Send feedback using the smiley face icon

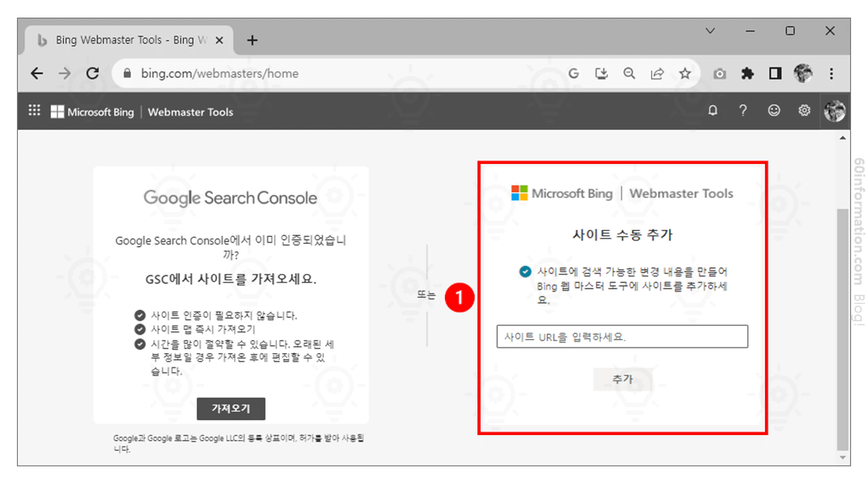click(774, 110)
